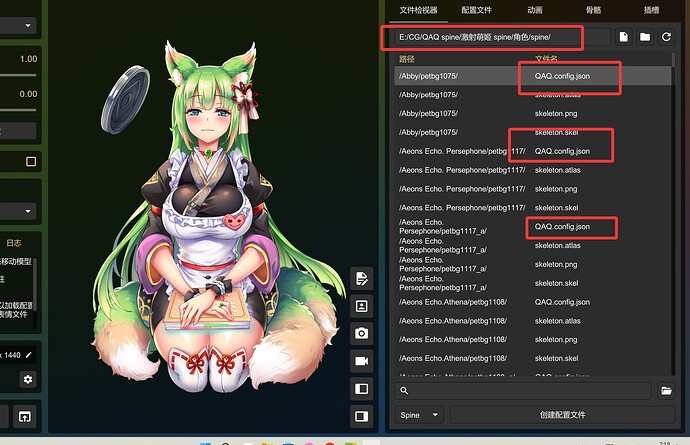Click the edit document icon in vertical toolbar
The height and width of the screenshot is (445, 690).
(361, 278)
